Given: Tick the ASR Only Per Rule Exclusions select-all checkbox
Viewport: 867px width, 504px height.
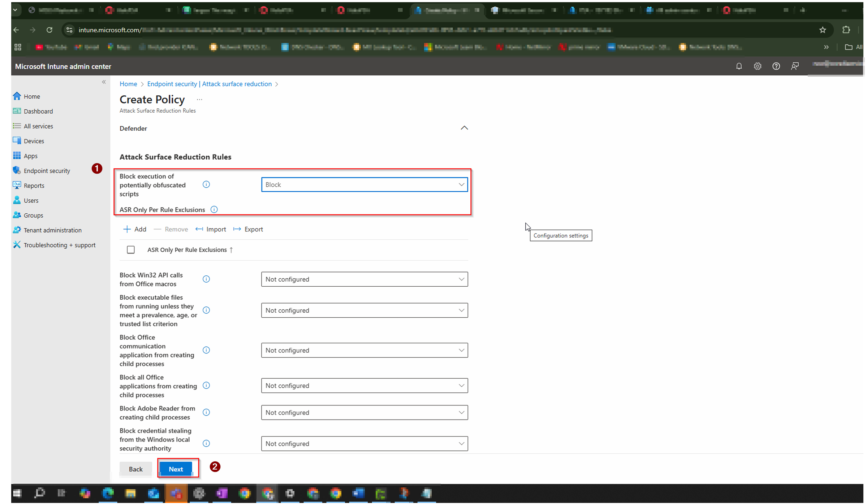Looking at the screenshot, I should pyautogui.click(x=131, y=250).
